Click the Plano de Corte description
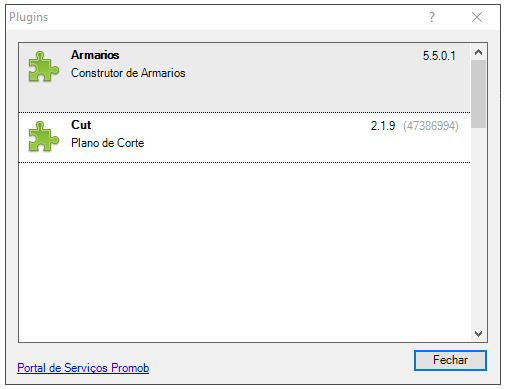The height and width of the screenshot is (389, 505). (x=107, y=143)
